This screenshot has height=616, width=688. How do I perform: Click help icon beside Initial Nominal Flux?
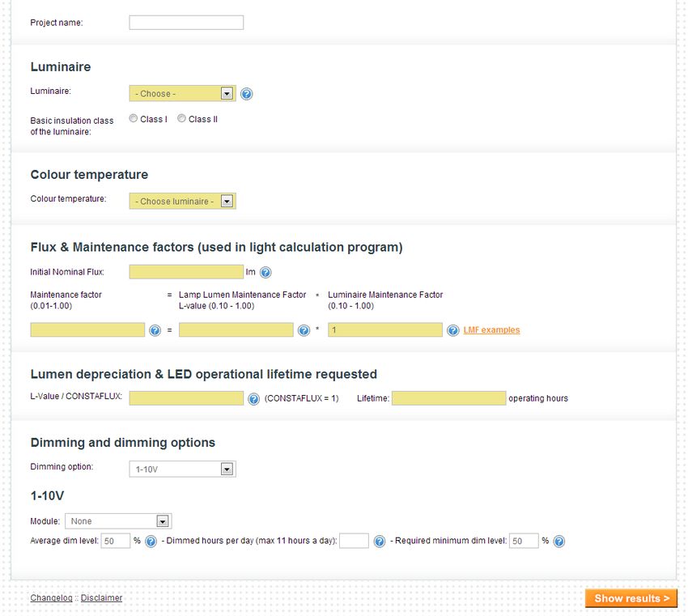tap(265, 273)
